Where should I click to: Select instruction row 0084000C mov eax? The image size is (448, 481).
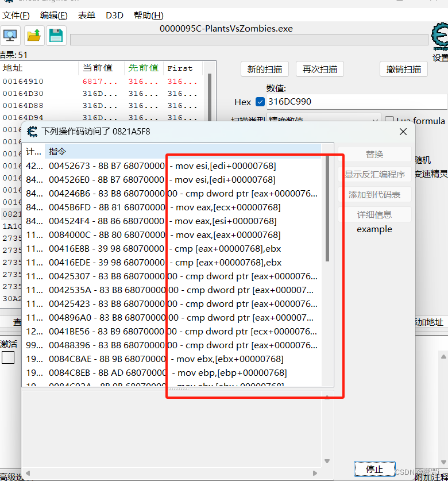pos(172,235)
